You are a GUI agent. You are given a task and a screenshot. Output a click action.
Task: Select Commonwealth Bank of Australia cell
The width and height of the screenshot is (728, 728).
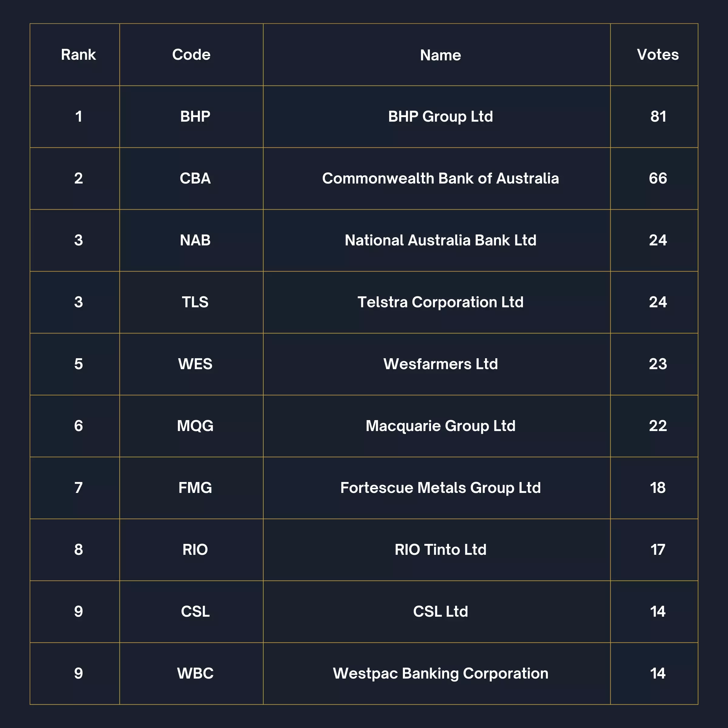pos(440,178)
